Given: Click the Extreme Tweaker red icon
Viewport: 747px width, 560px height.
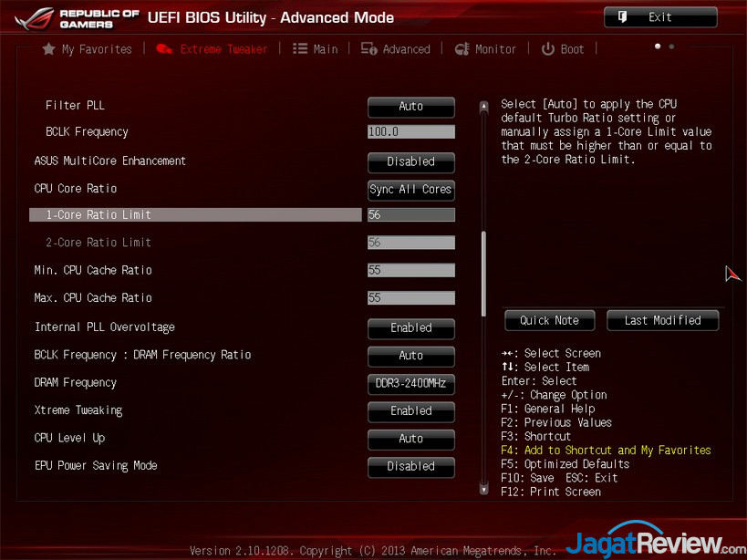Looking at the screenshot, I should pyautogui.click(x=164, y=48).
